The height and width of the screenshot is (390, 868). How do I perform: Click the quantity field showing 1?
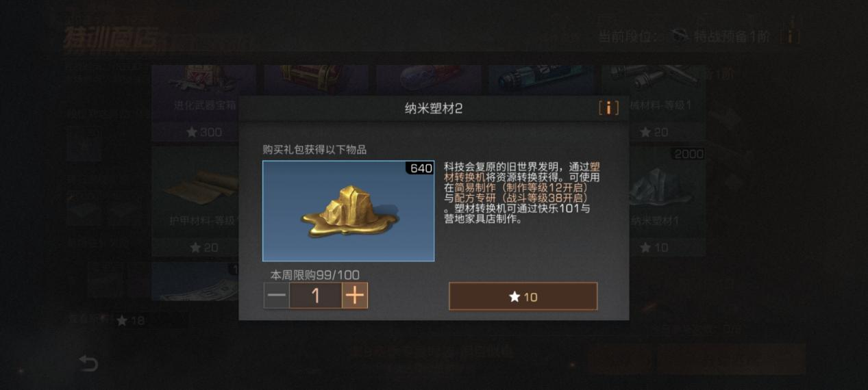[x=316, y=296]
